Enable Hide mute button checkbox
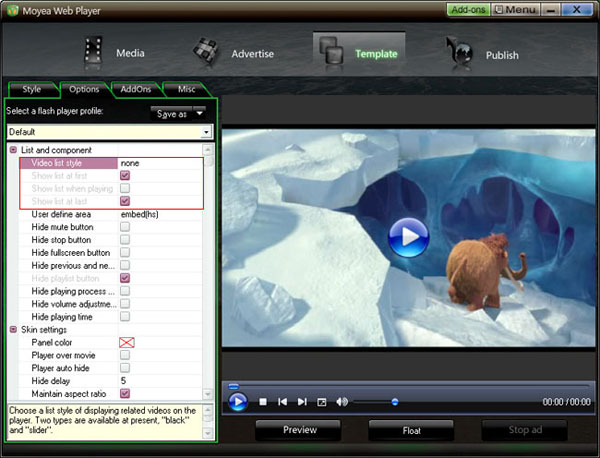Viewport: 600px width, 458px height. (x=125, y=227)
